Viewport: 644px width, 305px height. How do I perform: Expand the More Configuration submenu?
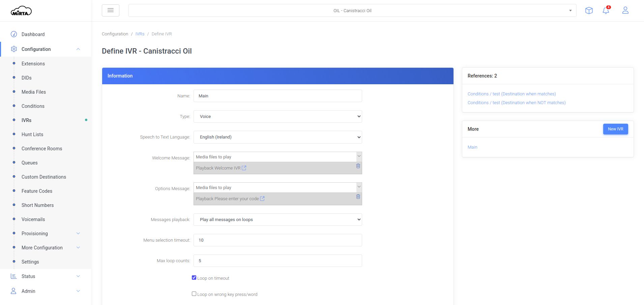[x=78, y=247]
